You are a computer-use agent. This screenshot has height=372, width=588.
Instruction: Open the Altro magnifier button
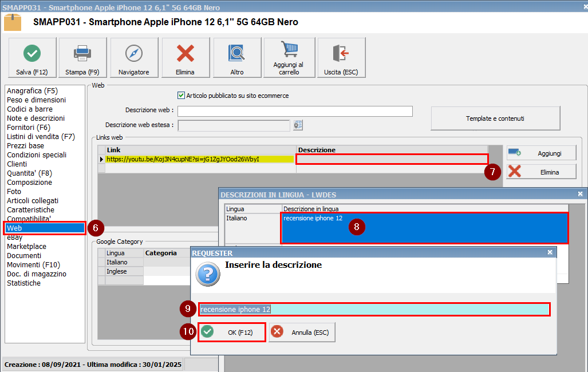237,57
